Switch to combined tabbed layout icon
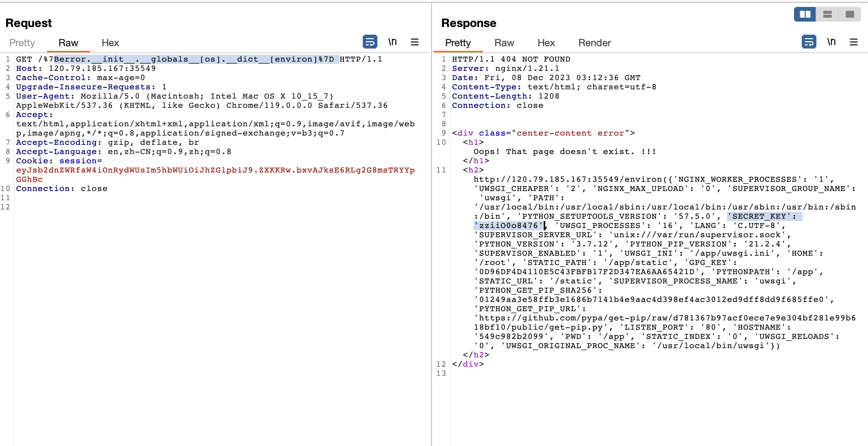This screenshot has height=446, width=868. click(850, 14)
